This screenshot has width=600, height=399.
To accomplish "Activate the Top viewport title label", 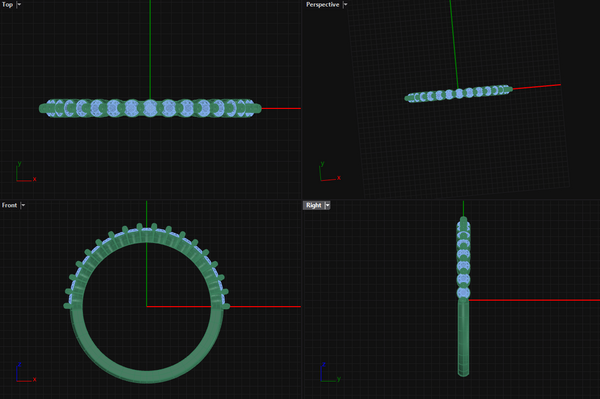I will pos(7,5).
